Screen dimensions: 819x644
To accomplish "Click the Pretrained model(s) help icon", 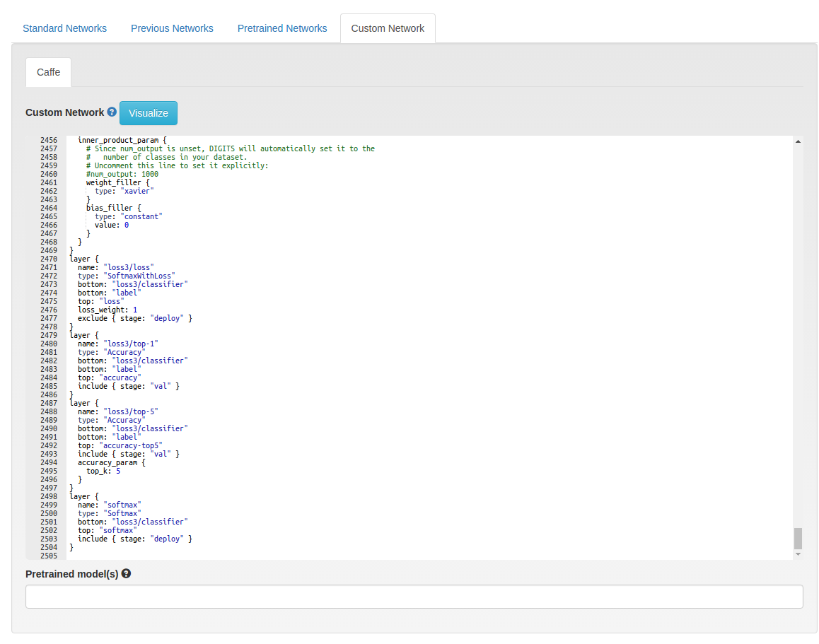I will click(126, 573).
